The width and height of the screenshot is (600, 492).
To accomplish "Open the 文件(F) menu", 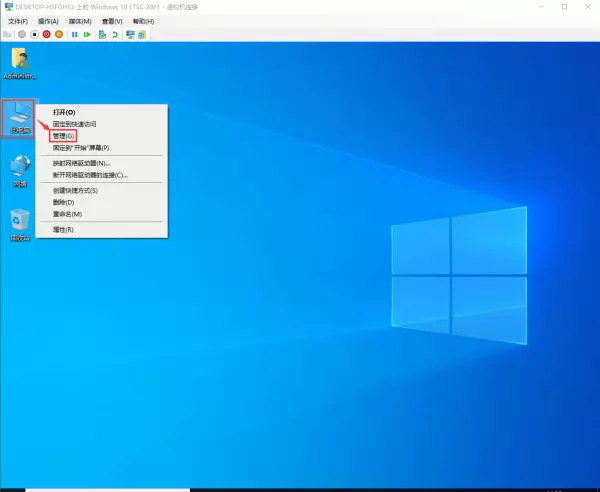I will pos(18,21).
